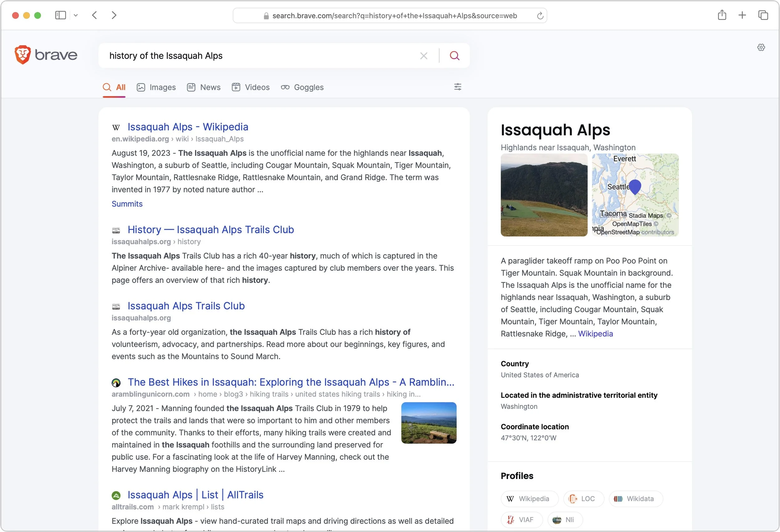This screenshot has width=780, height=532.
Task: Open settings gear in top-right of page
Action: 761,47
